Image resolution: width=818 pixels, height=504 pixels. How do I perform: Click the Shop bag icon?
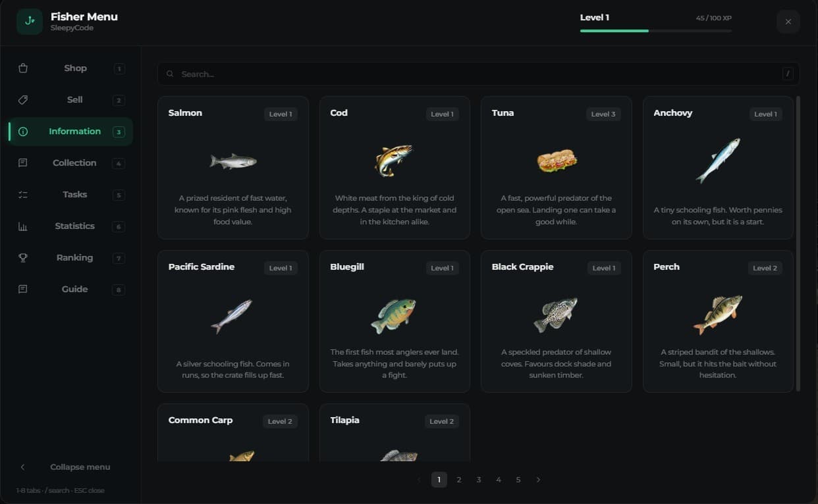pyautogui.click(x=23, y=68)
